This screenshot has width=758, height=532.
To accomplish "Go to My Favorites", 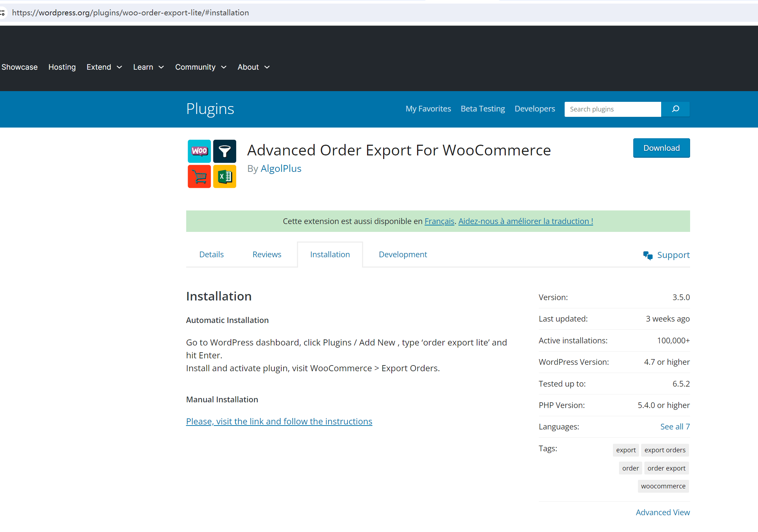I will (428, 109).
